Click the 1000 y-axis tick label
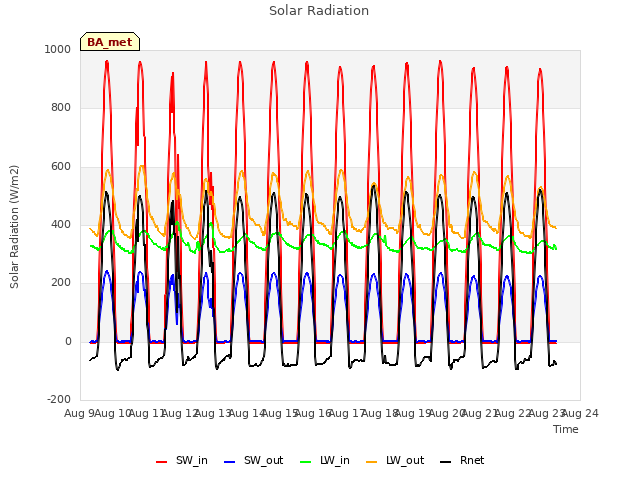This screenshot has height=480, width=640. pos(58,49)
